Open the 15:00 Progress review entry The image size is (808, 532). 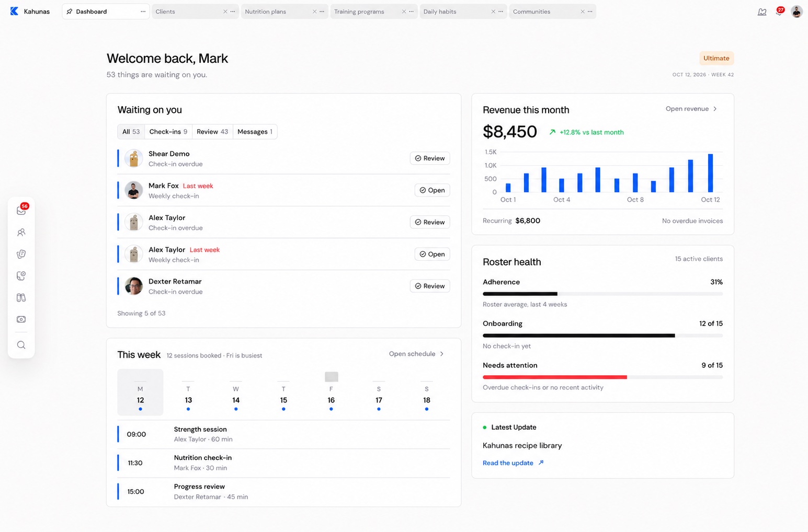click(x=283, y=492)
